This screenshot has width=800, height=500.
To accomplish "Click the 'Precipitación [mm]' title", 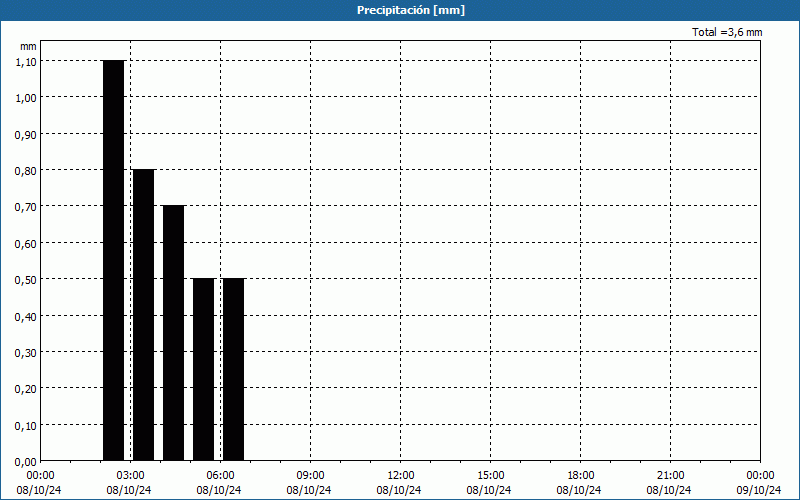I will [x=411, y=10].
